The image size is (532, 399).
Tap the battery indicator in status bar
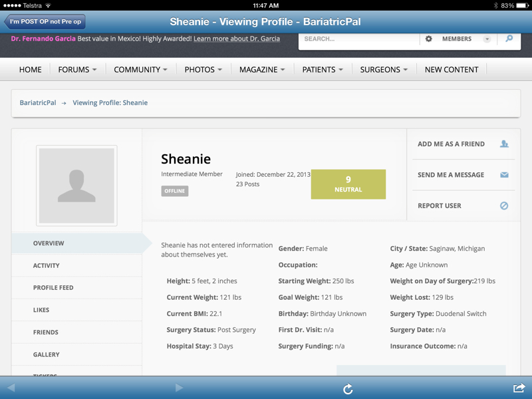(523, 5)
